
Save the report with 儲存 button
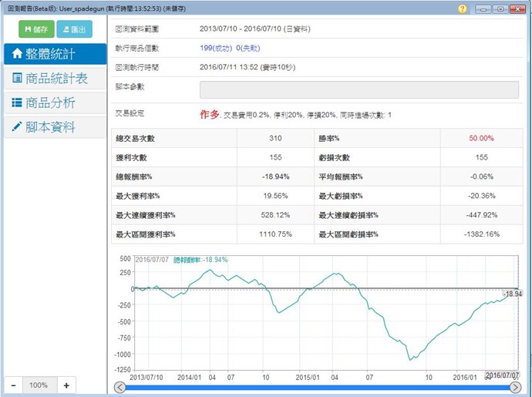(x=36, y=29)
